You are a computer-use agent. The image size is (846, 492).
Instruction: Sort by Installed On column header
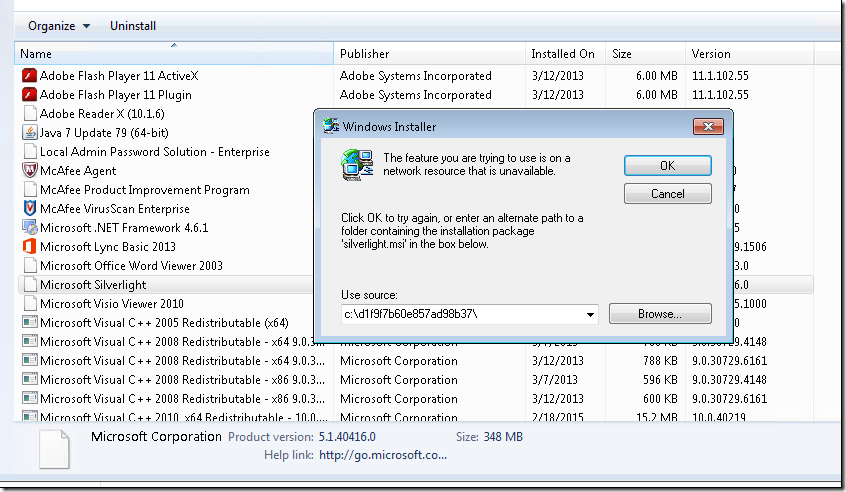565,53
